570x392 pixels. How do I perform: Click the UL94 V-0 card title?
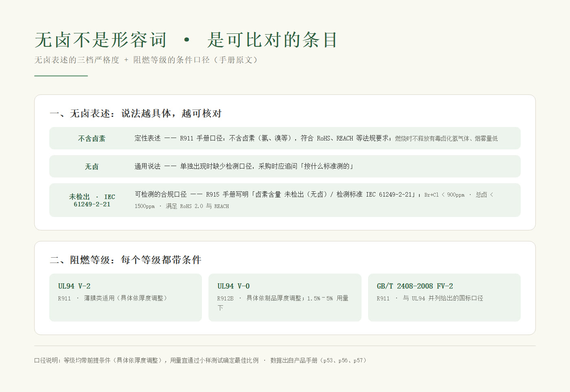point(233,286)
